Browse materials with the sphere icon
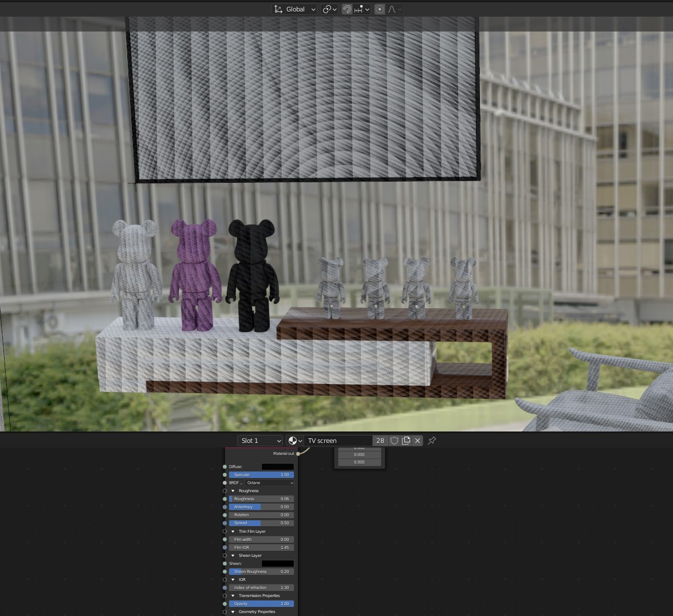The width and height of the screenshot is (673, 616). [295, 441]
